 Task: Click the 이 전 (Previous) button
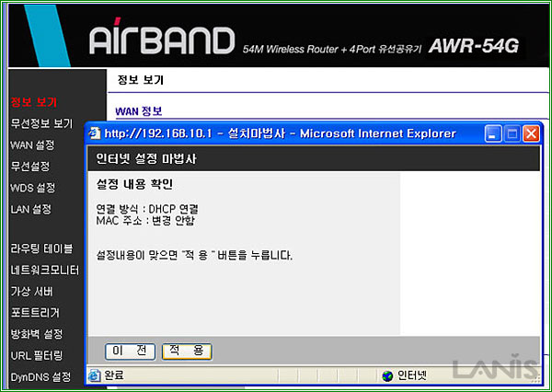click(x=130, y=352)
